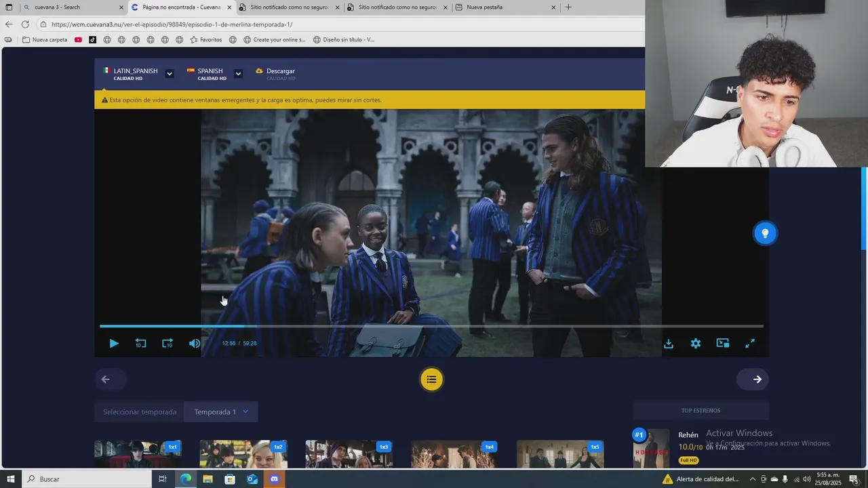Click the taskbar Buscar search box
The height and width of the screenshot is (488, 868).
point(87,479)
